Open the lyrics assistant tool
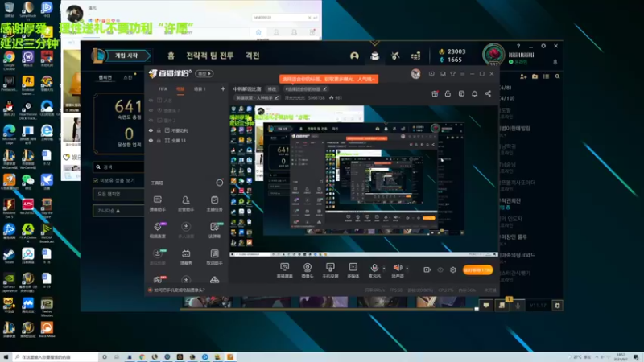This screenshot has height=362, width=644. click(214, 257)
